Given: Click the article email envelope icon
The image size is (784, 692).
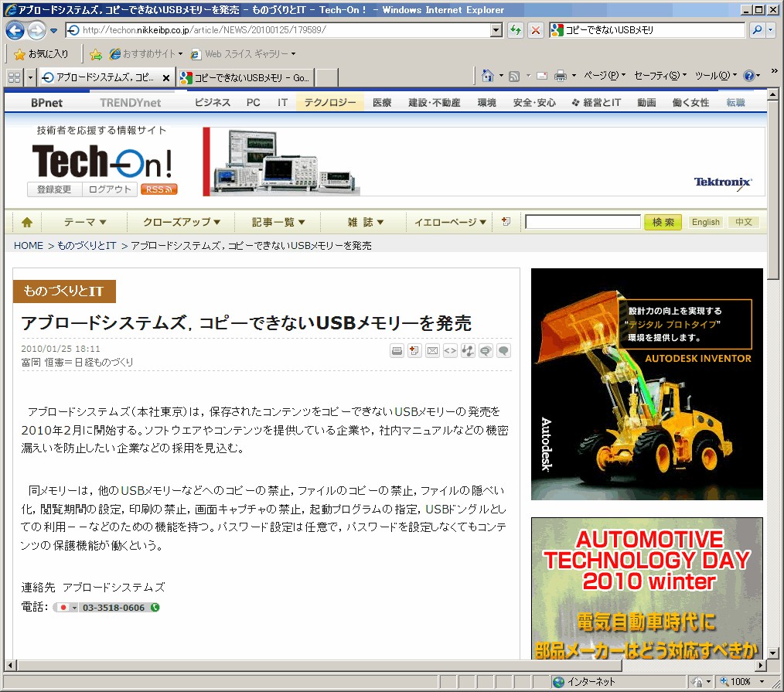Looking at the screenshot, I should (432, 350).
